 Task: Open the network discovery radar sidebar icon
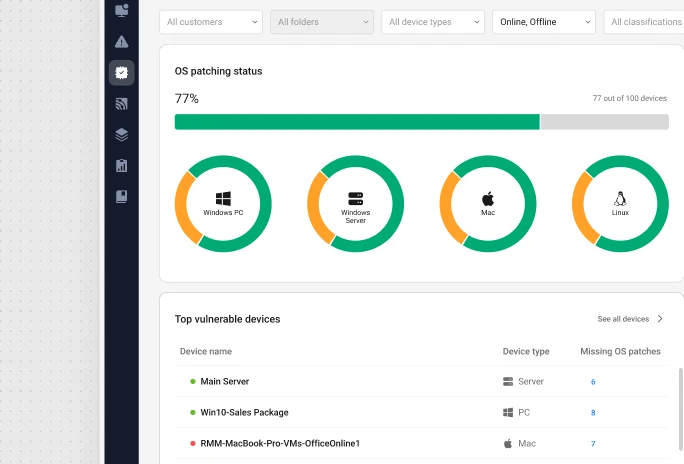point(122,103)
